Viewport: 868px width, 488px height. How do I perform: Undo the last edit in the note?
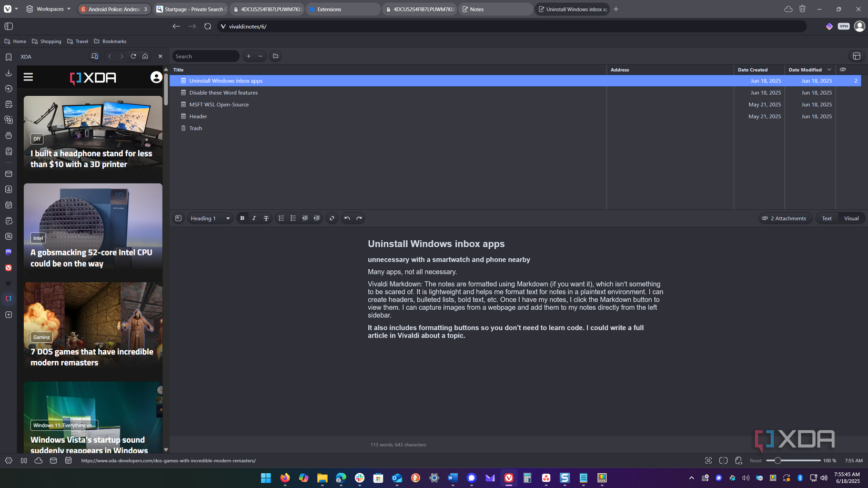(347, 218)
